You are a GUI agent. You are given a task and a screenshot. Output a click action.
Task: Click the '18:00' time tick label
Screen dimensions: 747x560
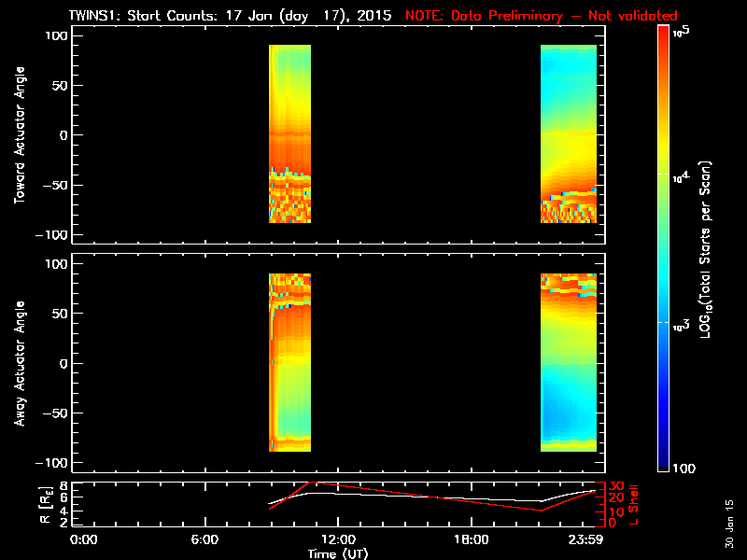tap(472, 539)
